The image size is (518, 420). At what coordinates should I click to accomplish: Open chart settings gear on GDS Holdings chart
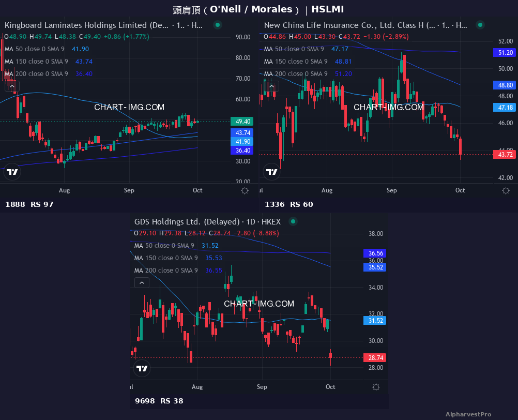click(x=376, y=387)
